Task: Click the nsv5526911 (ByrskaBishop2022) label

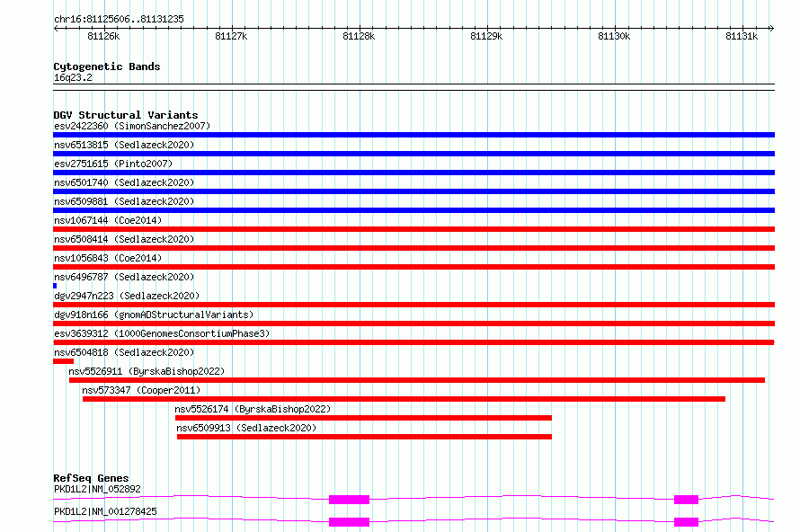Action: [147, 371]
